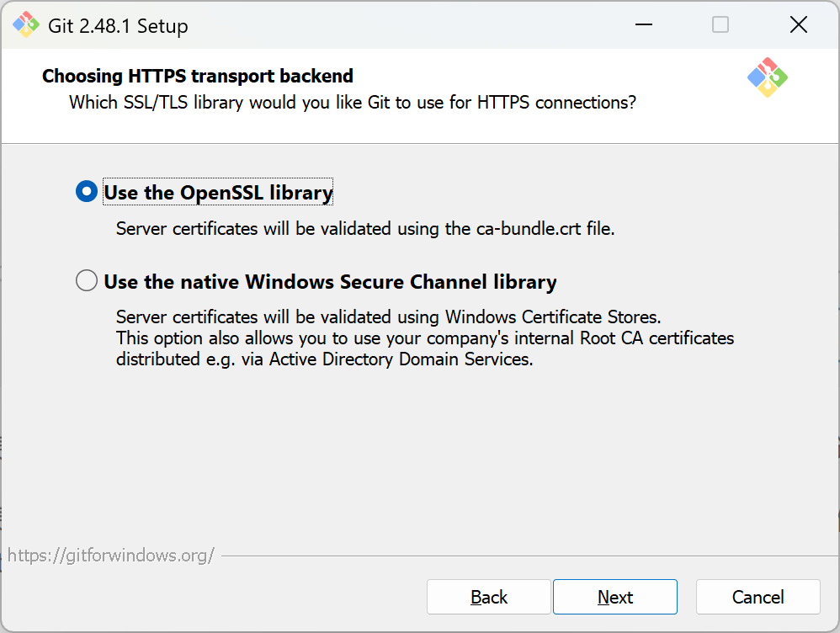The image size is (840, 633).
Task: Cancel the Git installation
Action: [x=758, y=597]
